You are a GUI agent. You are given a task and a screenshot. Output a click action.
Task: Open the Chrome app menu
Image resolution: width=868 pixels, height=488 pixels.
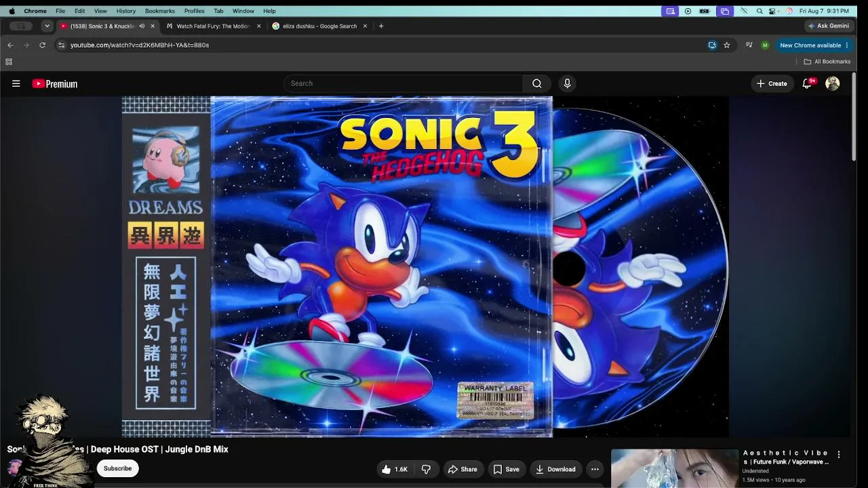pyautogui.click(x=35, y=11)
